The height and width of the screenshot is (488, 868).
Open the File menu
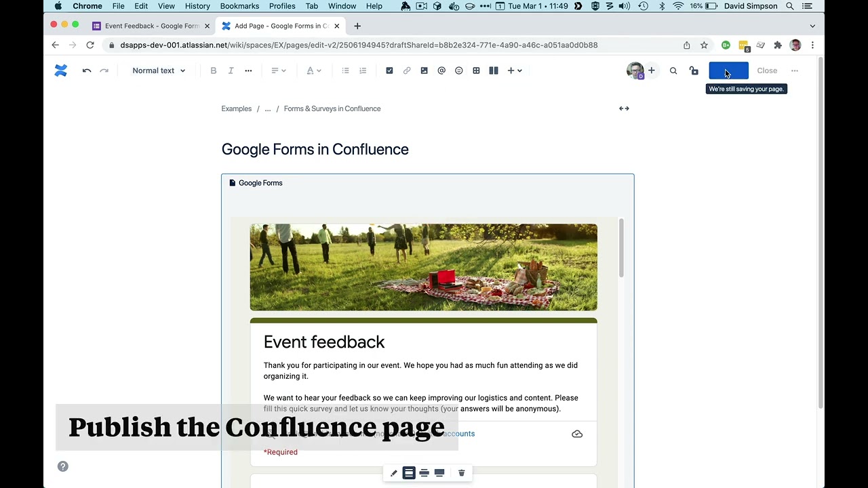click(x=118, y=6)
